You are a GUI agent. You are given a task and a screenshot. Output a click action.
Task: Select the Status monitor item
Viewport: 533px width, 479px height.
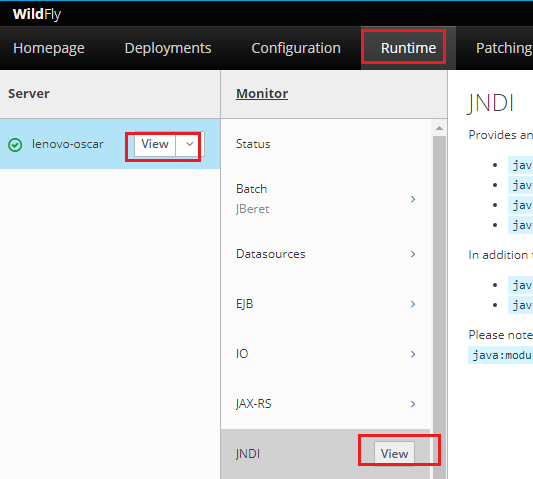(x=326, y=144)
